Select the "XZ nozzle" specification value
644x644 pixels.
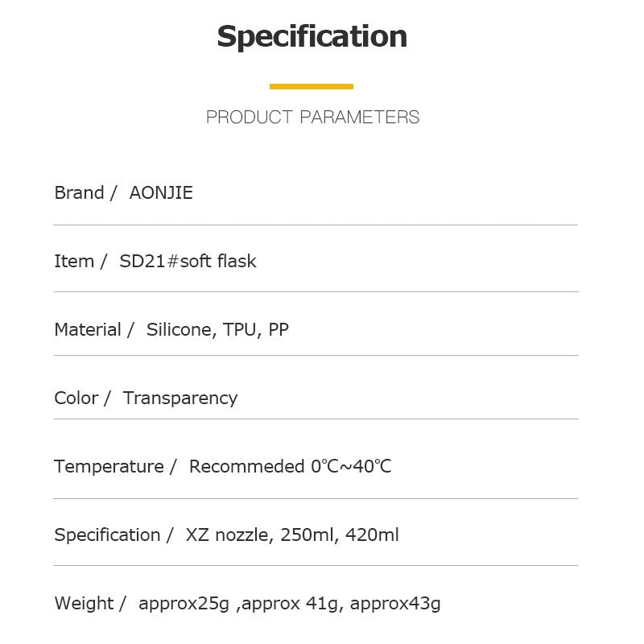[x=227, y=535]
